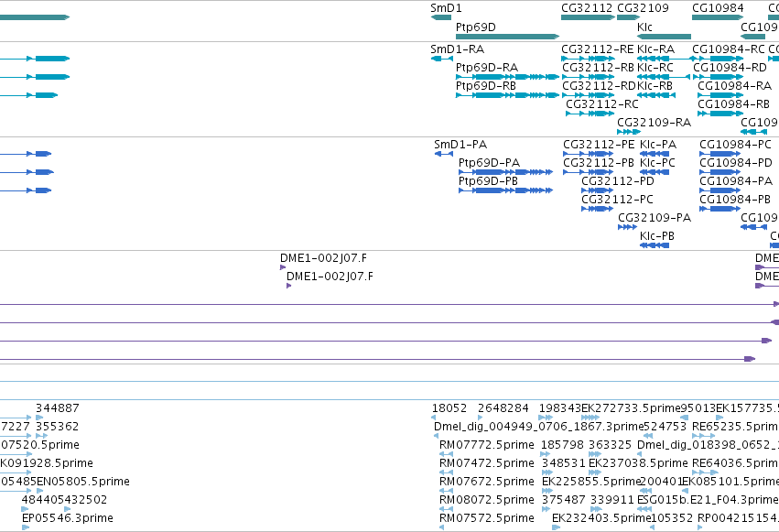Click EST label 185798

coord(562,445)
